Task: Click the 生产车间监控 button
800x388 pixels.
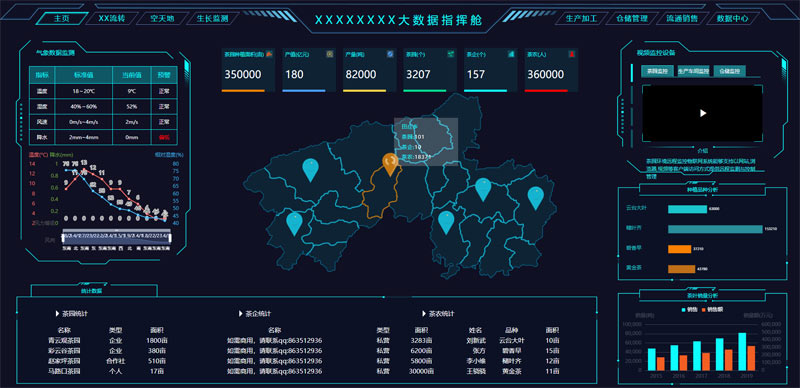Action: pos(693,71)
